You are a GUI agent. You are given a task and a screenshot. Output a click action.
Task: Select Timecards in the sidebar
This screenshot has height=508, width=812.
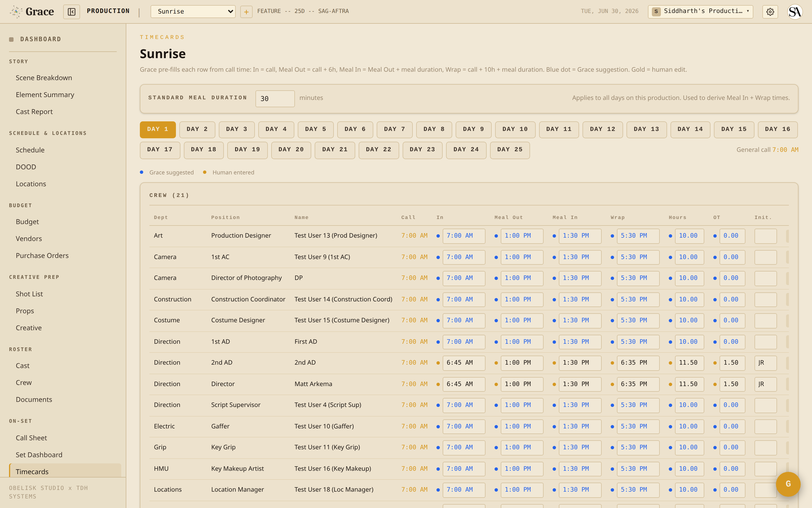(65, 471)
